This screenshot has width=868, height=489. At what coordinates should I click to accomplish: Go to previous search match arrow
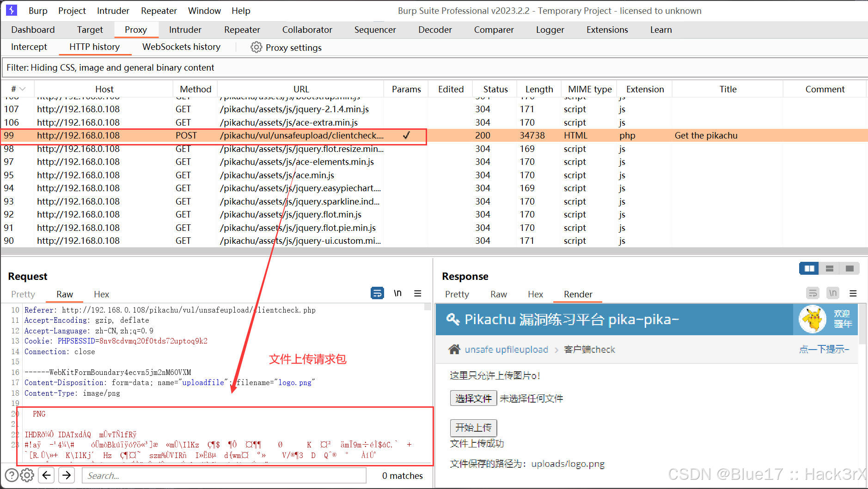tap(47, 475)
